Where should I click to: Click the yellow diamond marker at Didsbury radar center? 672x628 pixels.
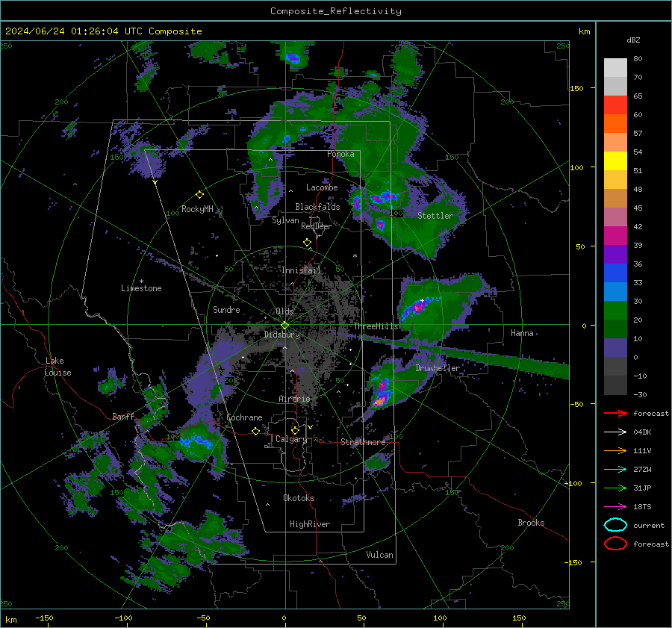pos(284,326)
